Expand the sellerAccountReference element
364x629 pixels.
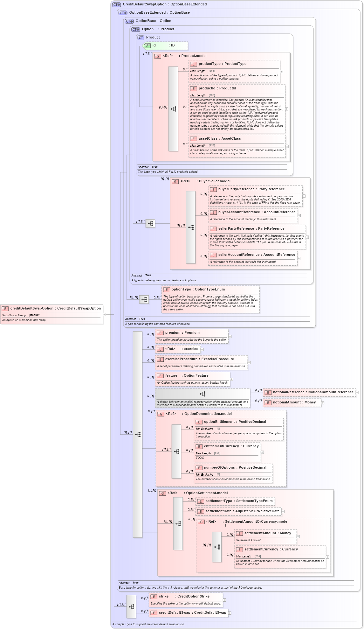click(x=299, y=258)
